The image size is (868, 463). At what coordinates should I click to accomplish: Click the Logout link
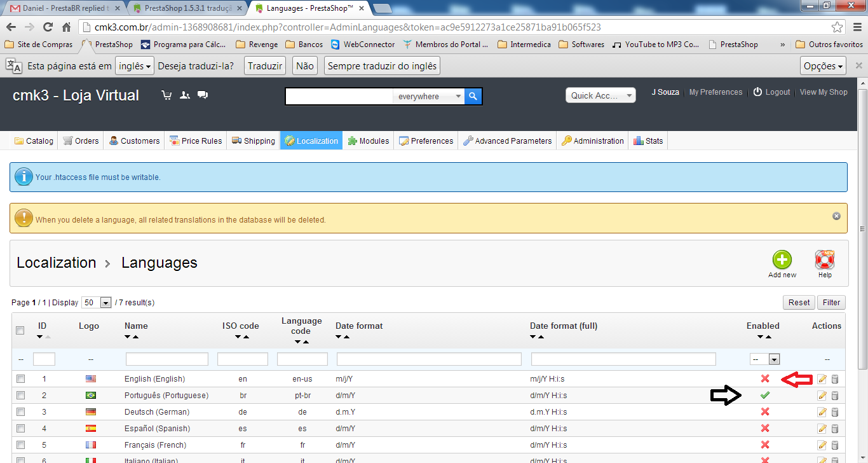coord(771,92)
